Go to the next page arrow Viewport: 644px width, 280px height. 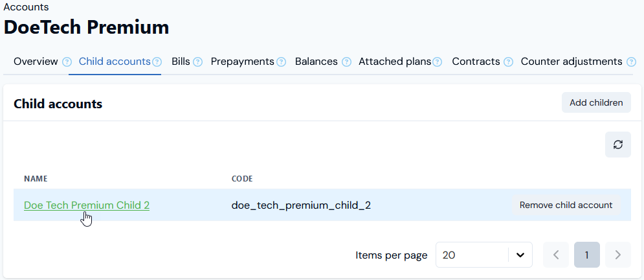coord(617,255)
